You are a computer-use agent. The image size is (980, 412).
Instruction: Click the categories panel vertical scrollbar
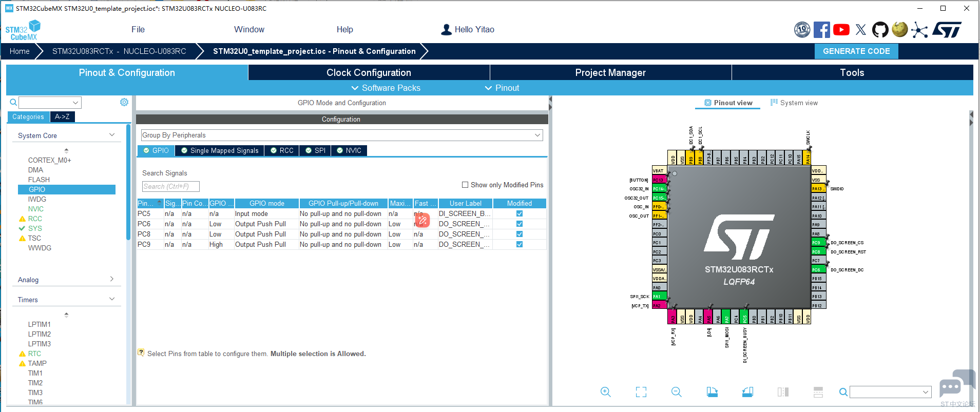pos(128,182)
